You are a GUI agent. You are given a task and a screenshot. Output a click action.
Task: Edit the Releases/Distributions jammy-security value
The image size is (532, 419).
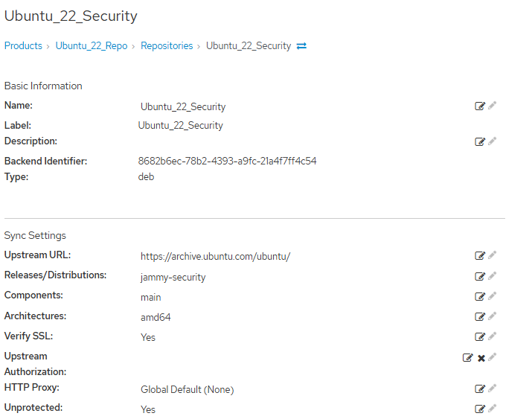click(480, 276)
